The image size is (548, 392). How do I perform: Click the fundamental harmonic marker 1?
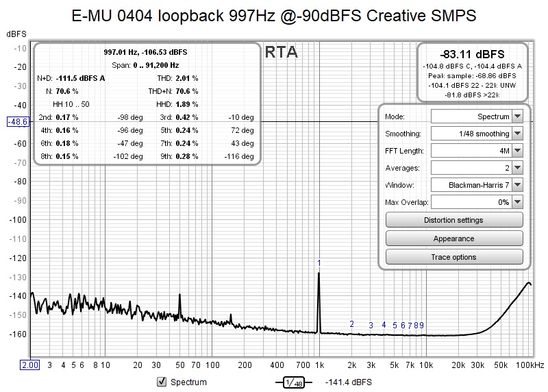click(x=319, y=263)
